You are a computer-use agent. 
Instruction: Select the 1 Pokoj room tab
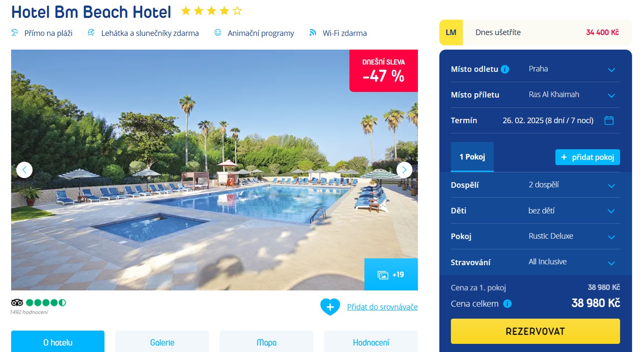click(472, 157)
